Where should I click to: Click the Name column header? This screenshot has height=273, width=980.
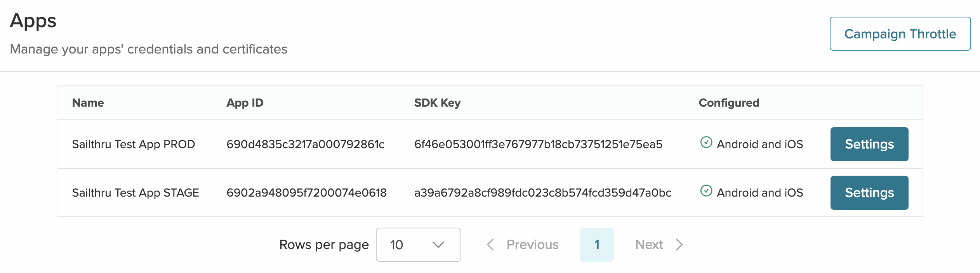(88, 103)
